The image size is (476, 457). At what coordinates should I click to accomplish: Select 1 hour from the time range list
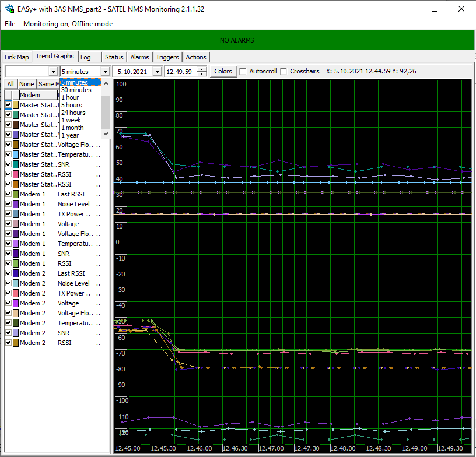[x=80, y=97]
